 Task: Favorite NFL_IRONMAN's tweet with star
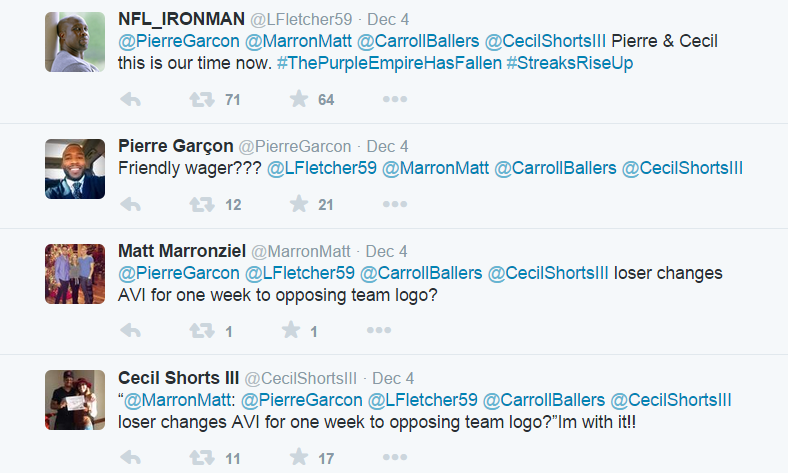pos(298,99)
